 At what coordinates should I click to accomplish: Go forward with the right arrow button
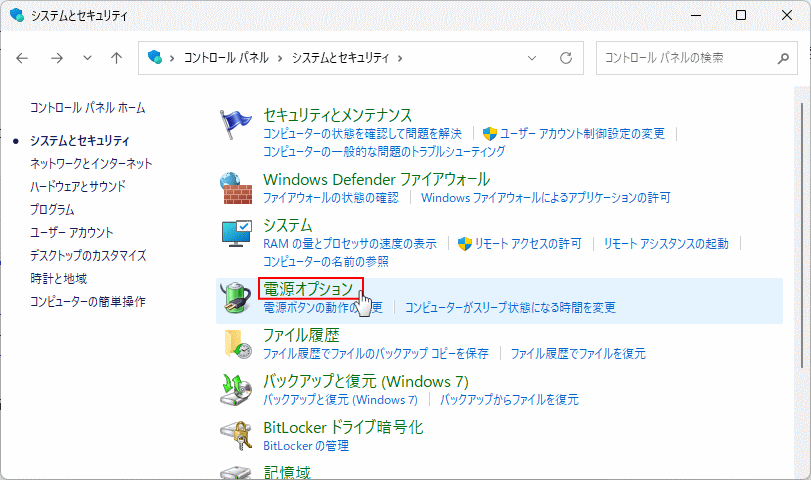pyautogui.click(x=57, y=58)
